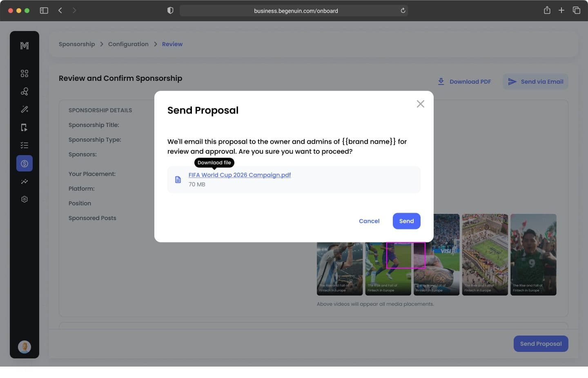This screenshot has width=588, height=378.
Task: Open the settings gear icon in sidebar
Action: [x=24, y=199]
